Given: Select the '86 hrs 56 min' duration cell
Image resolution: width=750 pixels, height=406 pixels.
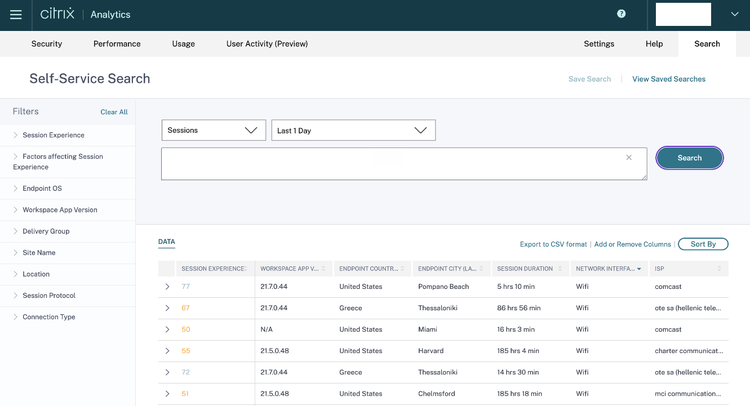Looking at the screenshot, I should tap(518, 308).
